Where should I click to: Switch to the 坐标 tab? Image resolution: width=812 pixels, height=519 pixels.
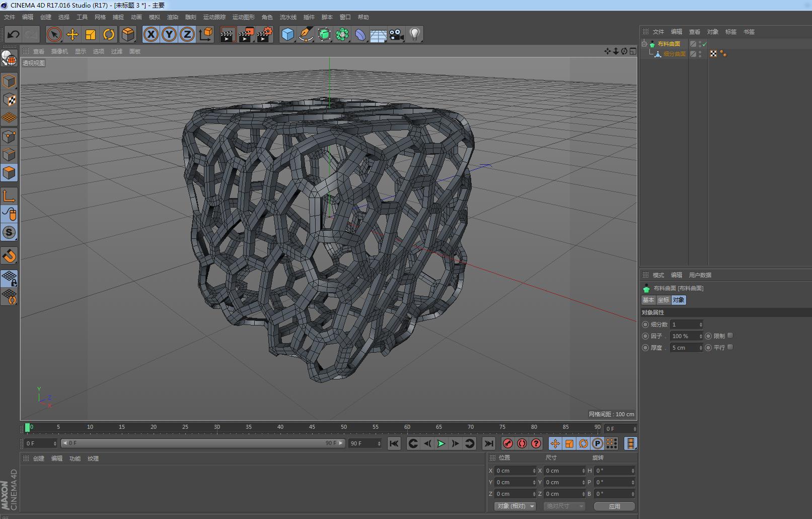coord(663,300)
